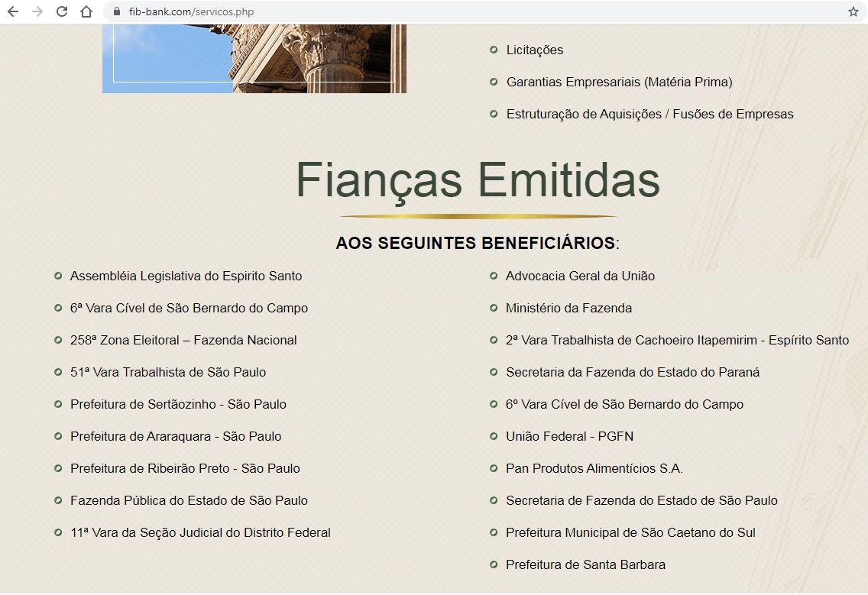The height and width of the screenshot is (595, 868).
Task: Click bullet icon beside Advocacia Geral da União
Action: pos(494,276)
